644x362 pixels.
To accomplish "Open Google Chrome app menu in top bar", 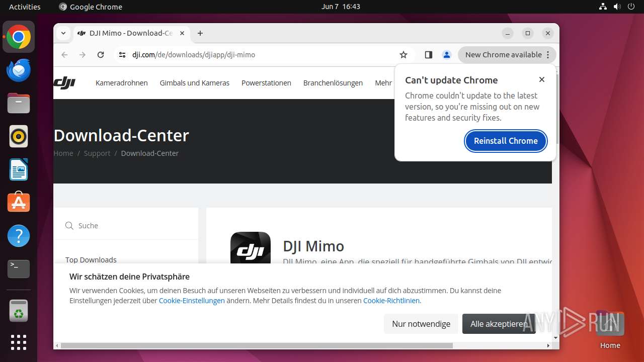I will (91, 7).
